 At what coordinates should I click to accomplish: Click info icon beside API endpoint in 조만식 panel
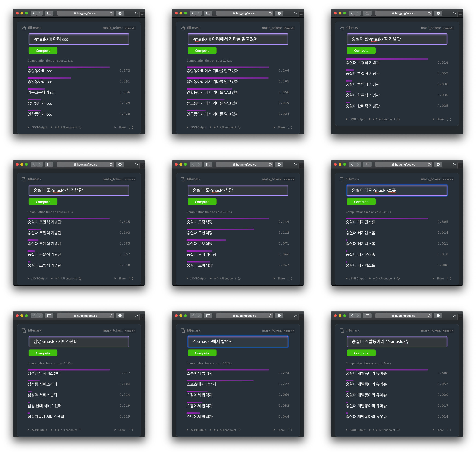click(x=80, y=278)
